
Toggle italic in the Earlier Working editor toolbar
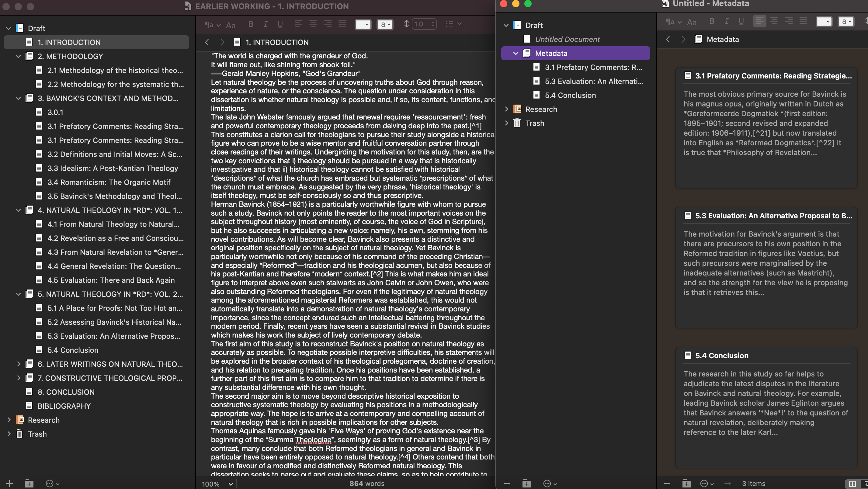[x=266, y=24]
